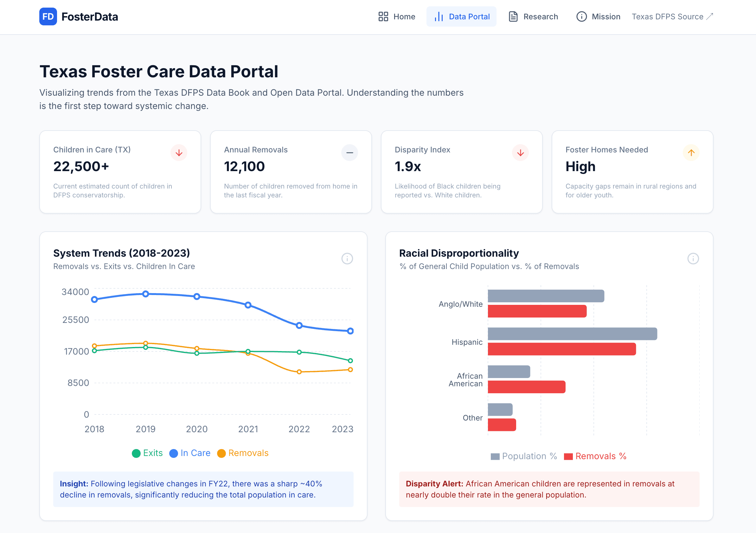This screenshot has height=533, width=756.
Task: Toggle the Exits series in the trends legend
Action: click(147, 453)
